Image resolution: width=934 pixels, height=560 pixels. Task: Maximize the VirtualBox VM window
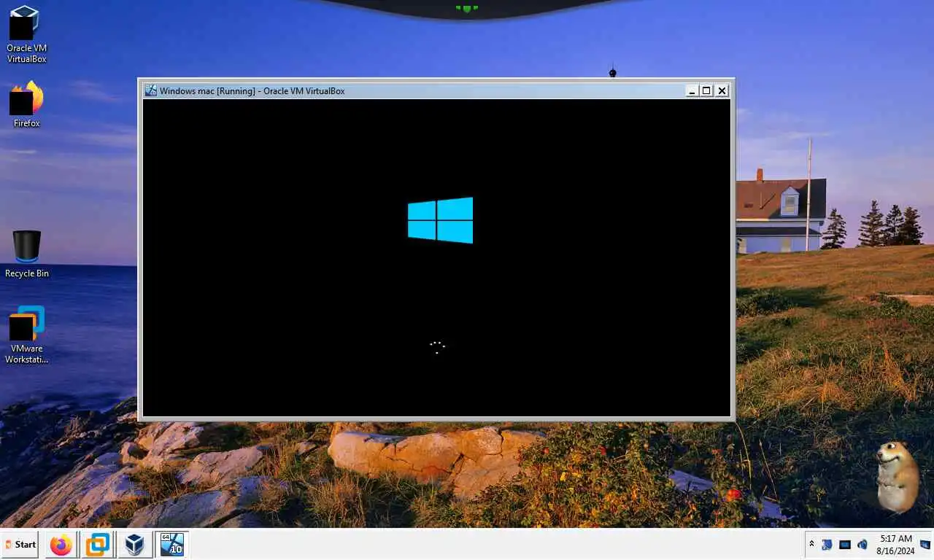click(x=706, y=90)
